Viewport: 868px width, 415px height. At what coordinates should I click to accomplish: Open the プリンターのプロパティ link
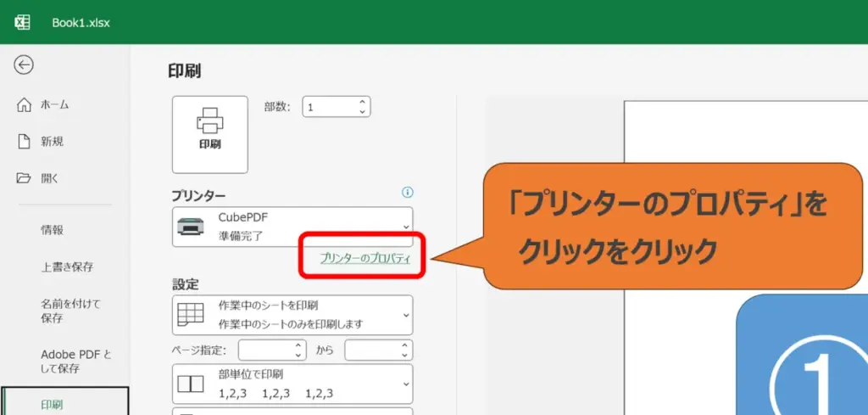click(x=364, y=258)
